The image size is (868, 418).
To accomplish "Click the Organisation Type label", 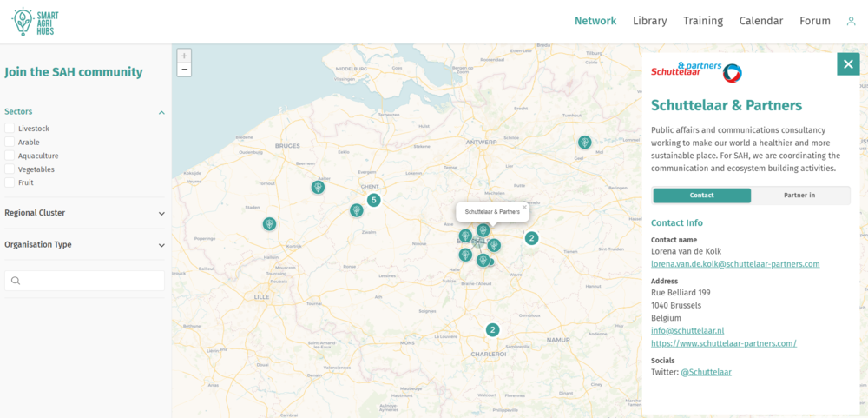I will [x=37, y=244].
